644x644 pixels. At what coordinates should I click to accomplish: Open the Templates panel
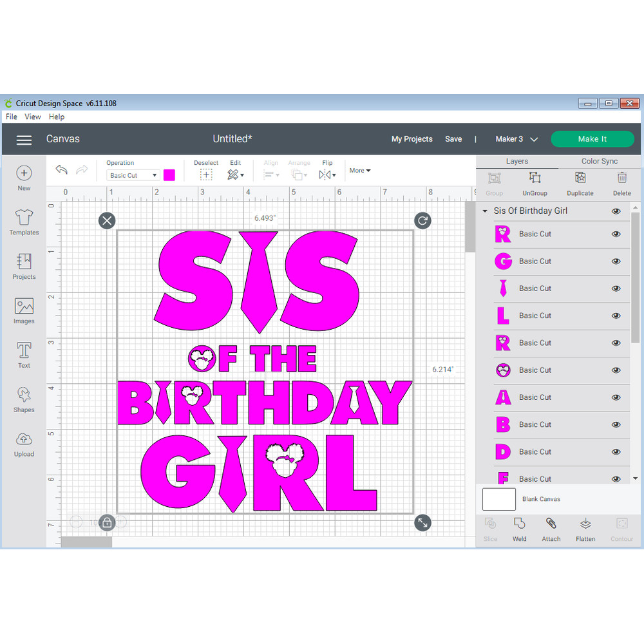click(x=24, y=222)
